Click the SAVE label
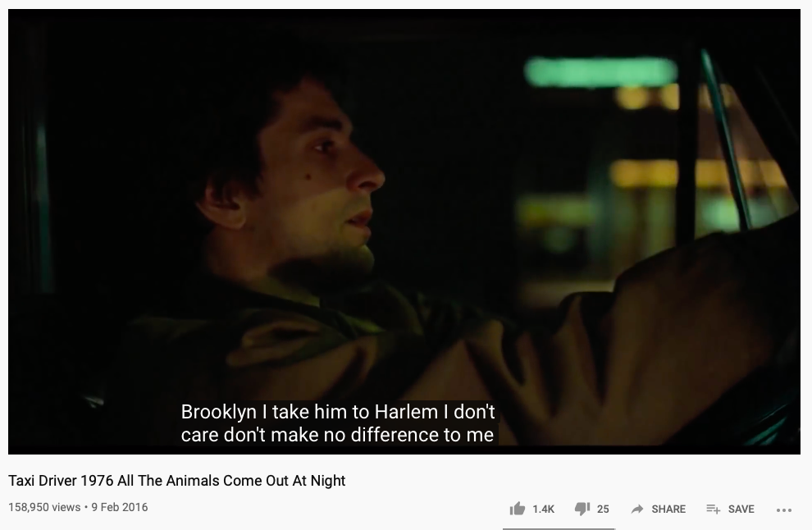The width and height of the screenshot is (812, 530). 741,509
